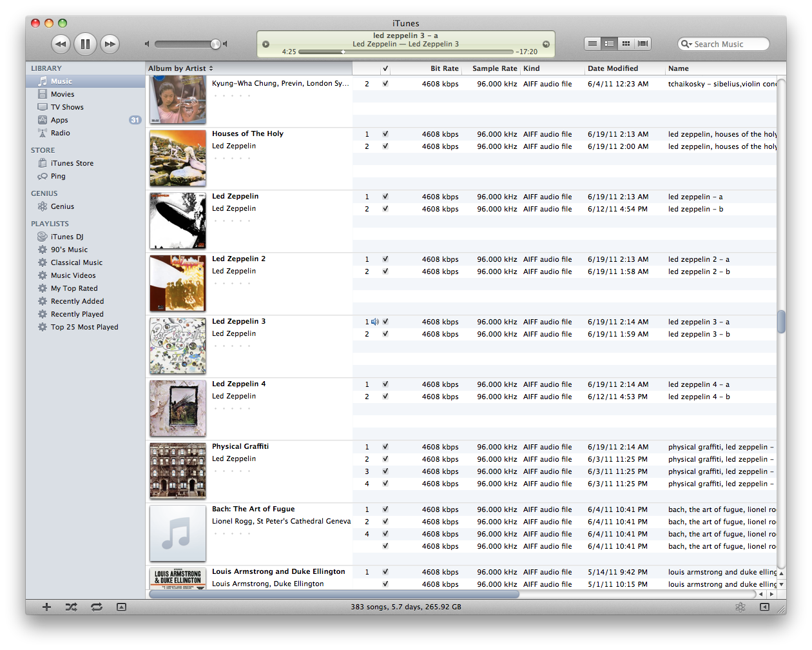This screenshot has height=650, width=812.
Task: Show or hide the artwork viewer
Action: pos(121,607)
